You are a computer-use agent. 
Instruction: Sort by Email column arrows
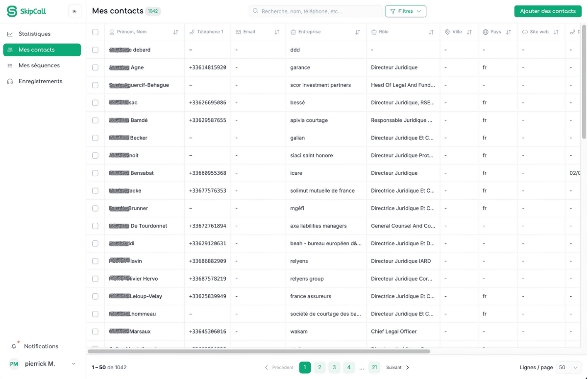[277, 32]
